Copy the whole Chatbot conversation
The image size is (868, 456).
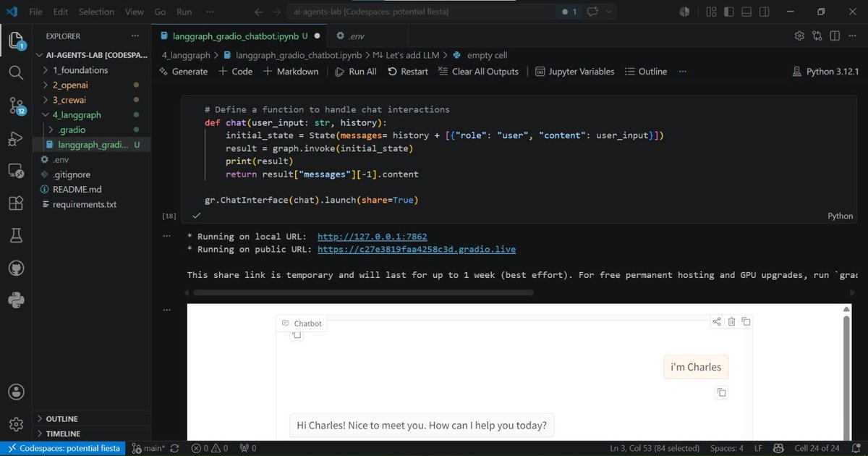(x=746, y=322)
